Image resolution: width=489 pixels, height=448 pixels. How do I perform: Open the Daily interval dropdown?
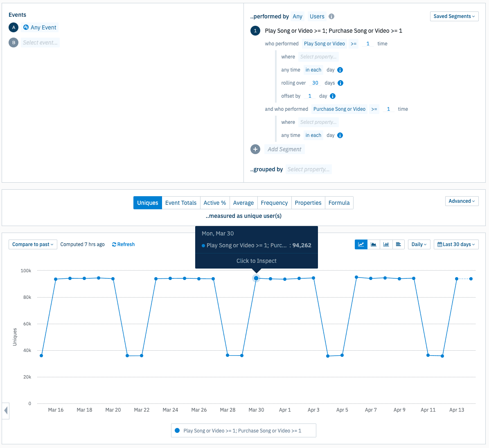[419, 244]
